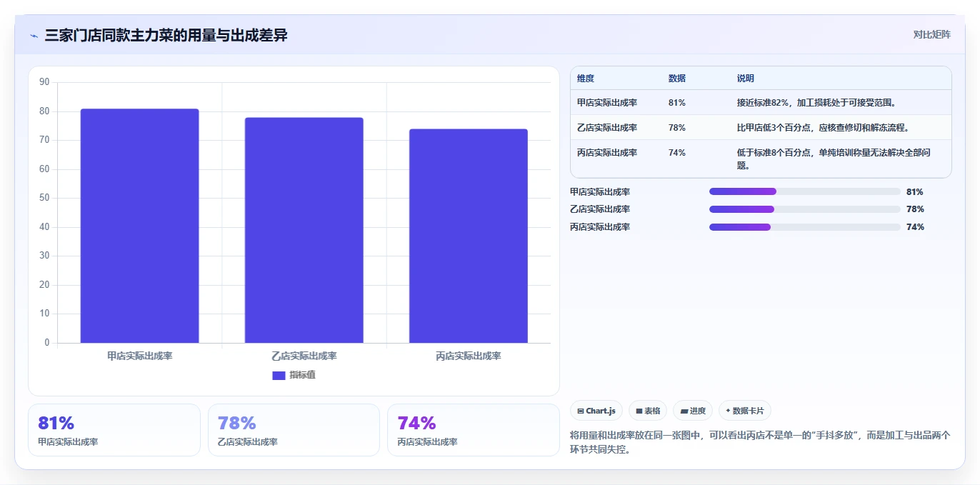Click the 指标值 legend label text
This screenshot has width=980, height=485.
tap(302, 375)
